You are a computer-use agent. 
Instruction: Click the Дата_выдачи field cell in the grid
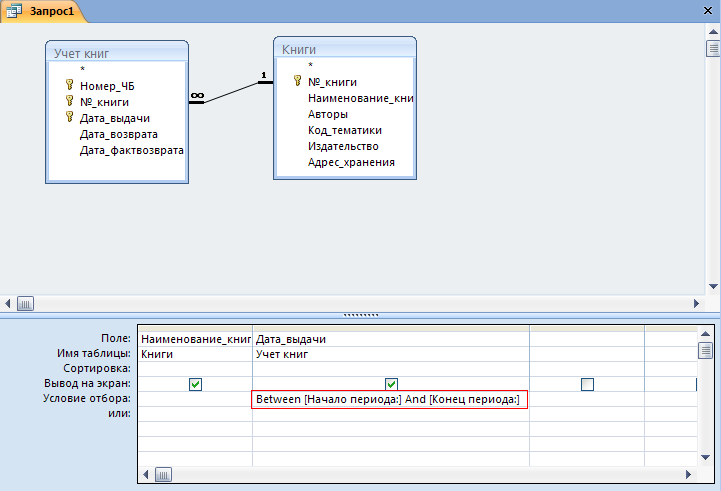pyautogui.click(x=391, y=339)
